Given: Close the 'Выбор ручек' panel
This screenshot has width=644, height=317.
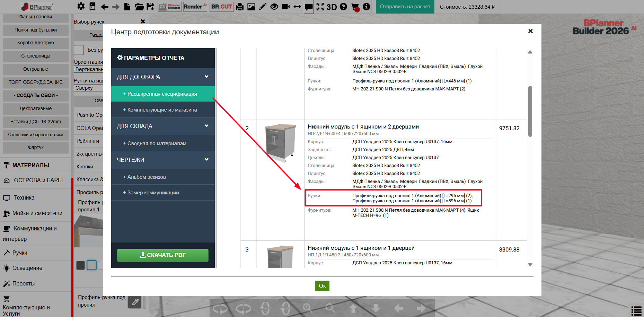Looking at the screenshot, I should click(143, 21).
